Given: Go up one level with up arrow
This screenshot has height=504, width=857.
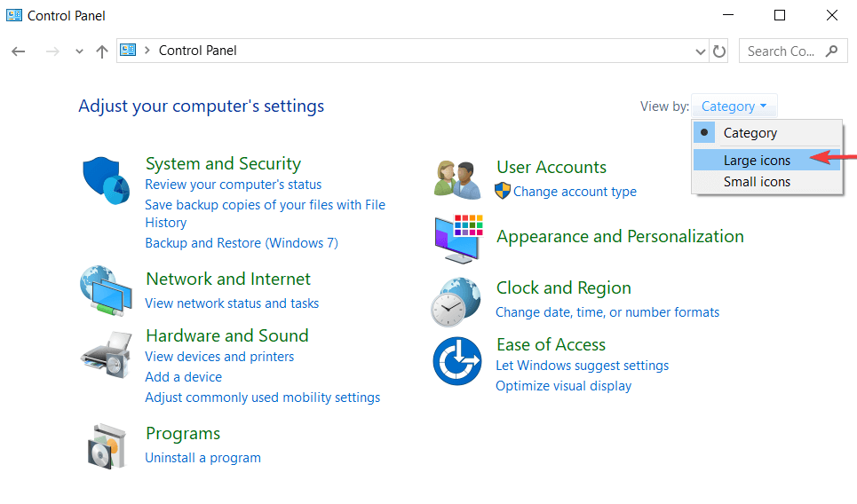Looking at the screenshot, I should (x=101, y=51).
